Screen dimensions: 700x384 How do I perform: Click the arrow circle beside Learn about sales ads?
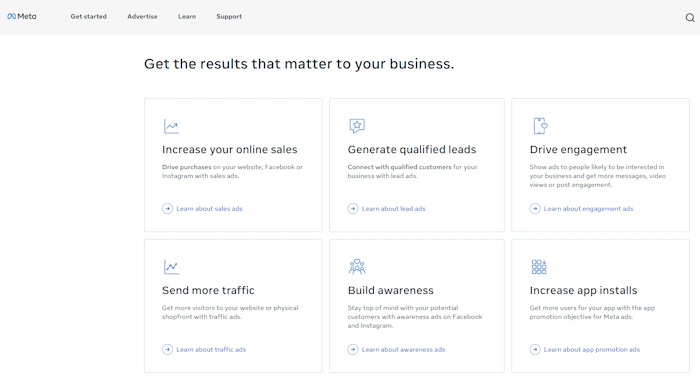click(167, 209)
